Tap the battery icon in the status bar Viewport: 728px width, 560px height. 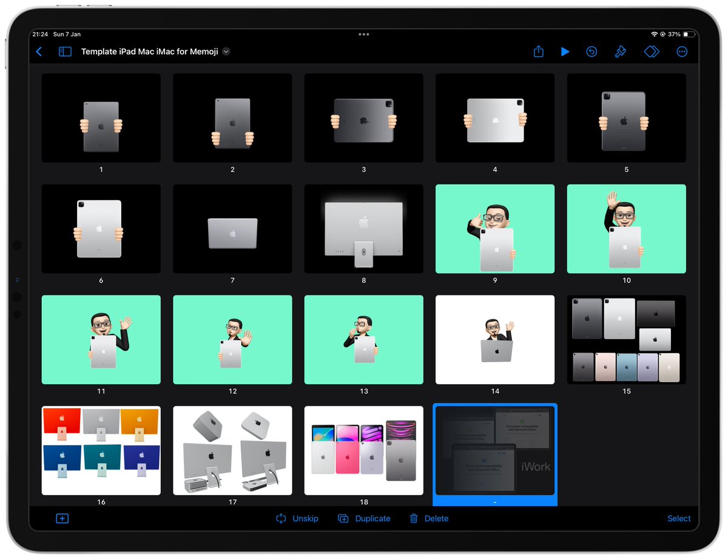689,35
